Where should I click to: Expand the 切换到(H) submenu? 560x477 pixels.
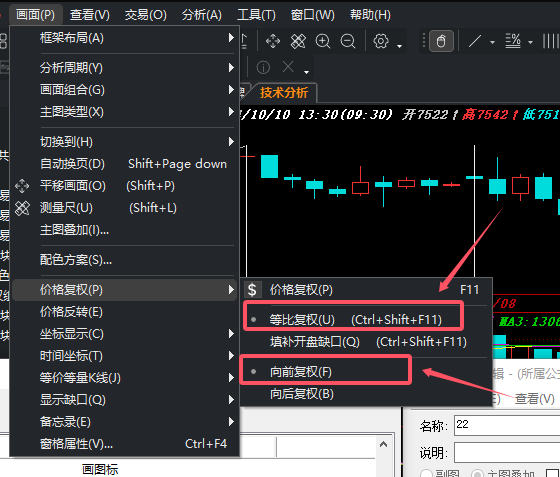[x=124, y=142]
